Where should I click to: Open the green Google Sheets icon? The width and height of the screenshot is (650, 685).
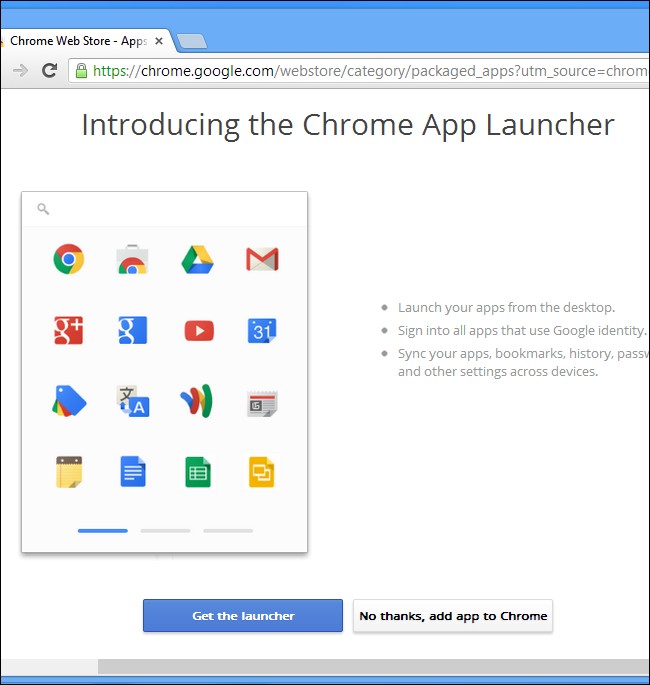click(x=198, y=472)
